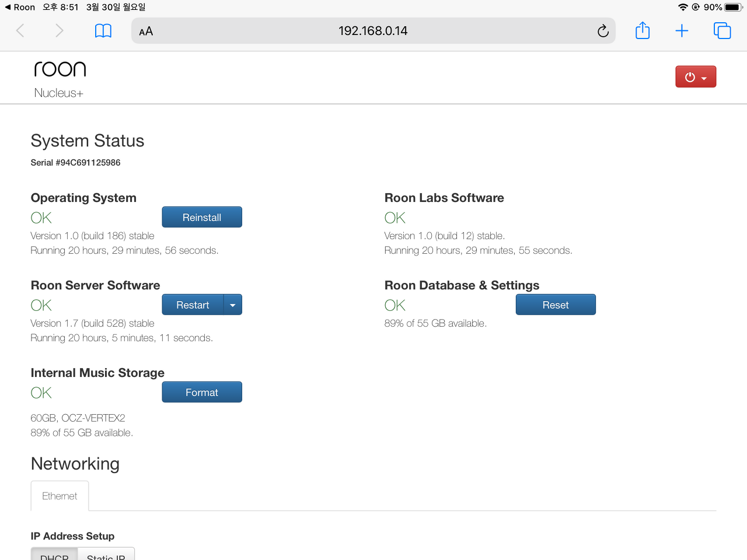Click the OK status under Roon Server Software
The image size is (747, 560).
click(41, 305)
